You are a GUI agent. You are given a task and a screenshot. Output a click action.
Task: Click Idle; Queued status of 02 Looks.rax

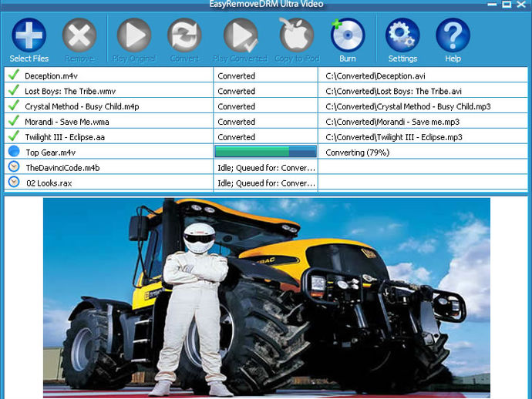click(266, 183)
